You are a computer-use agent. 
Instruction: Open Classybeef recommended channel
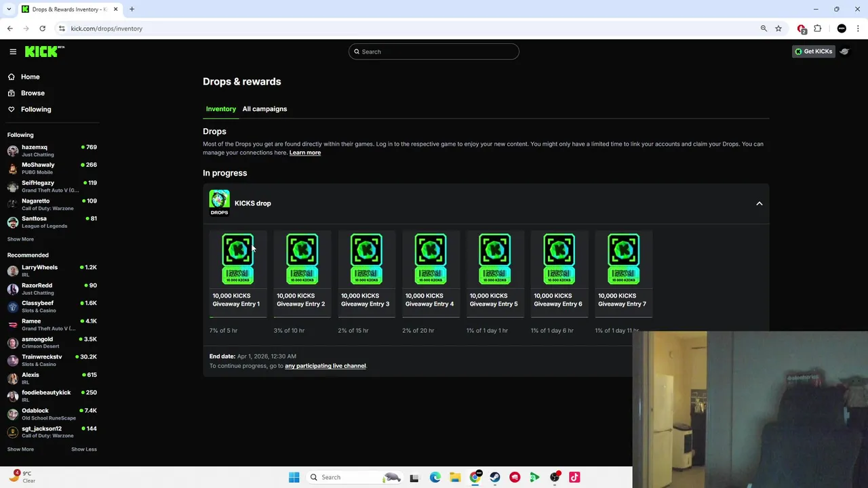[x=52, y=306]
